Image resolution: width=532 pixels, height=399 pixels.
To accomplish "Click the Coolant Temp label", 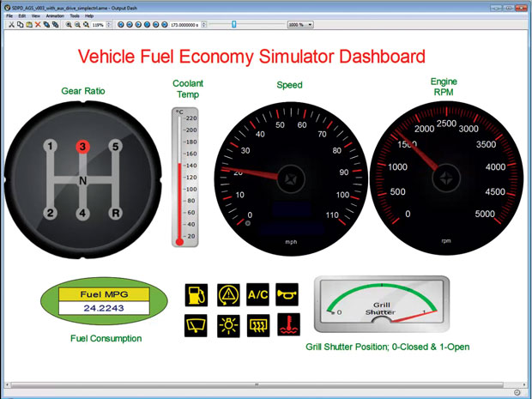I will [188, 89].
